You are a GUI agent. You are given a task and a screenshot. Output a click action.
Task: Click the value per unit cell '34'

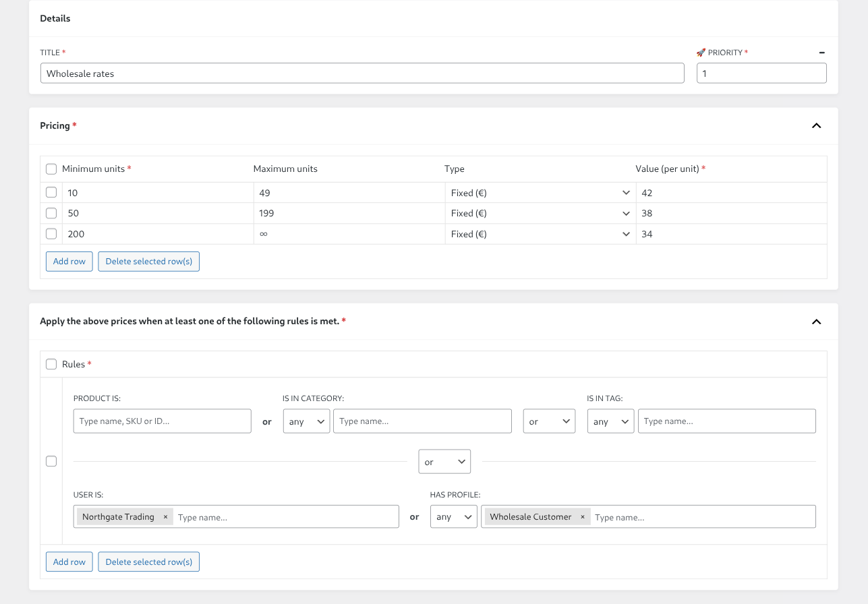(x=731, y=234)
